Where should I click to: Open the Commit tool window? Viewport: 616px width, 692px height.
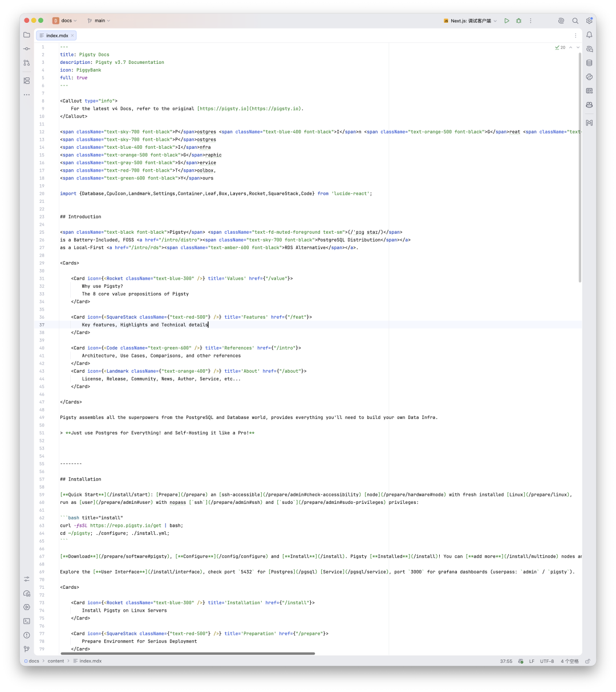[x=27, y=49]
